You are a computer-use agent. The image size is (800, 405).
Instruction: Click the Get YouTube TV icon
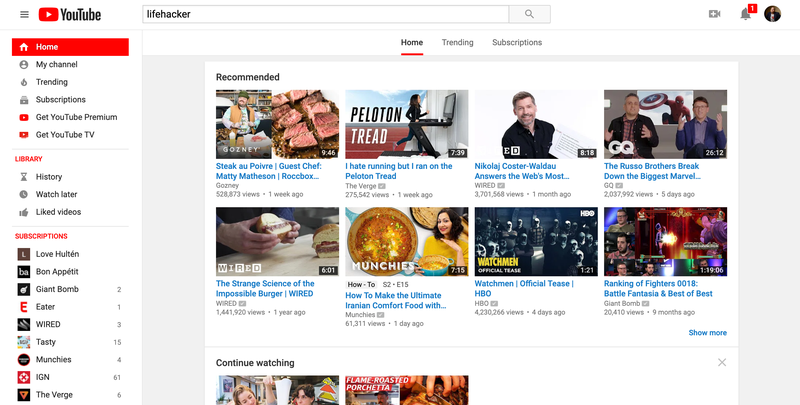coord(23,135)
